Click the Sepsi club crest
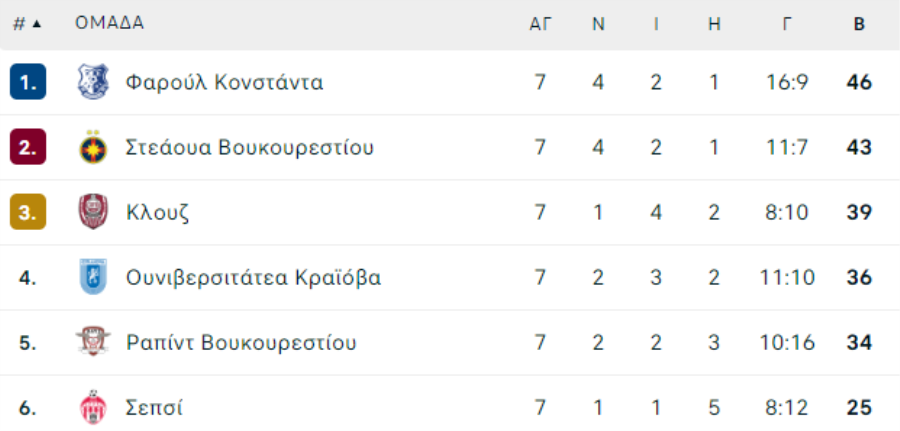This screenshot has width=900, height=431. [x=92, y=408]
